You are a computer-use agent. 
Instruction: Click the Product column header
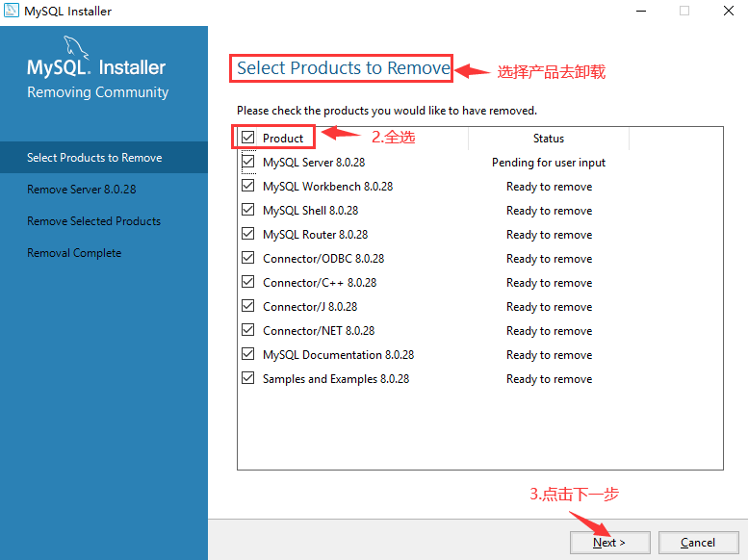(x=283, y=139)
